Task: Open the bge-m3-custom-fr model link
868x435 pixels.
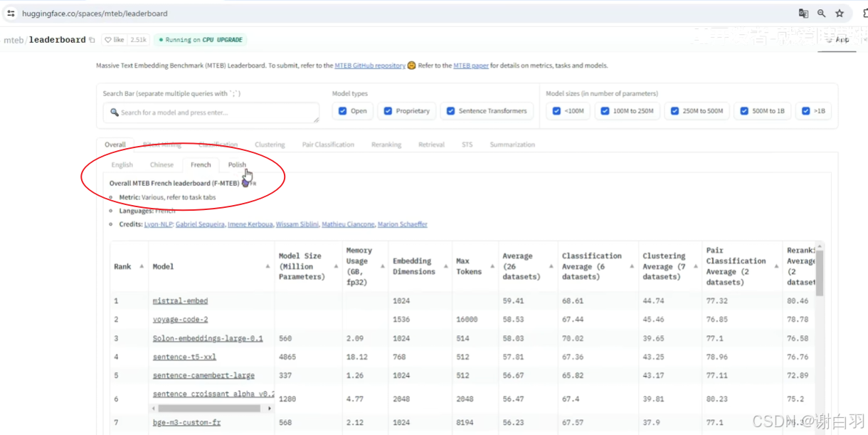Action: (186, 423)
